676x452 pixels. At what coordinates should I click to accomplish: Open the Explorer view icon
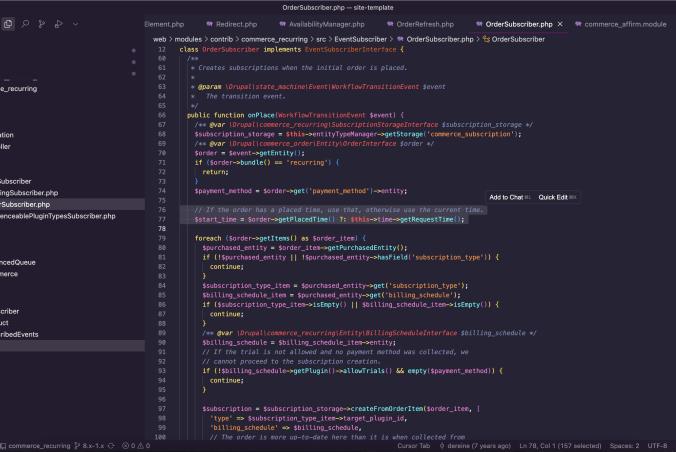(8, 24)
